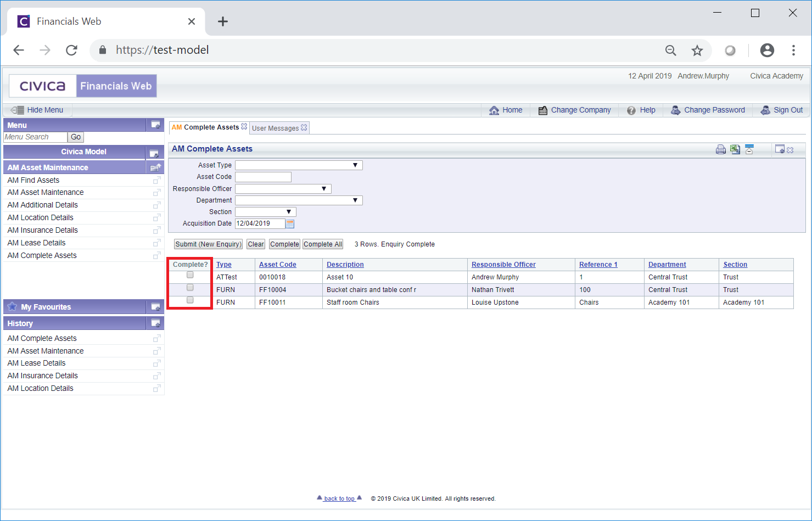Open AM Asset Maintenance in side menu
812x521 pixels.
(x=46, y=192)
